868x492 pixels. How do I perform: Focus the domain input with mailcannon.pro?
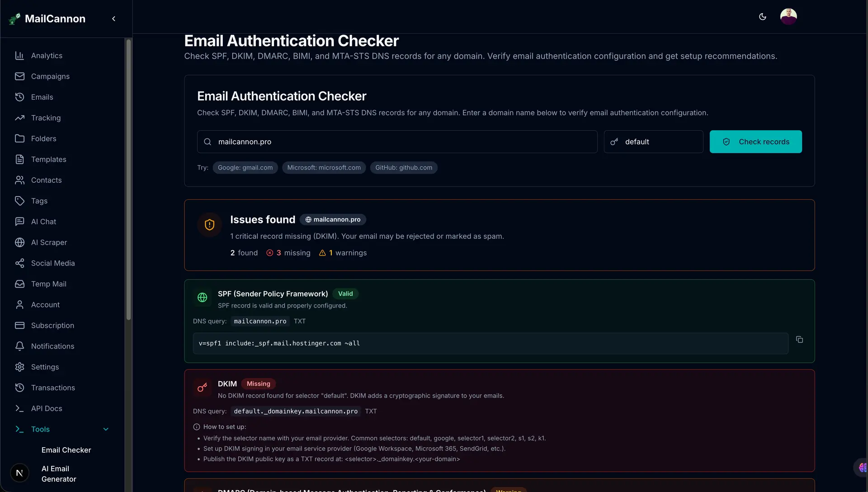397,142
